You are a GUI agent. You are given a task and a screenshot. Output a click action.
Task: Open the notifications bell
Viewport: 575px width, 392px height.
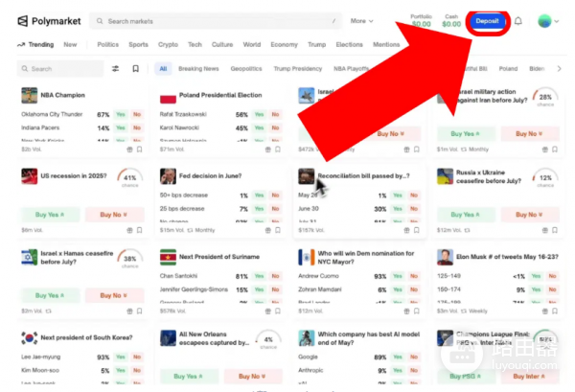point(518,20)
